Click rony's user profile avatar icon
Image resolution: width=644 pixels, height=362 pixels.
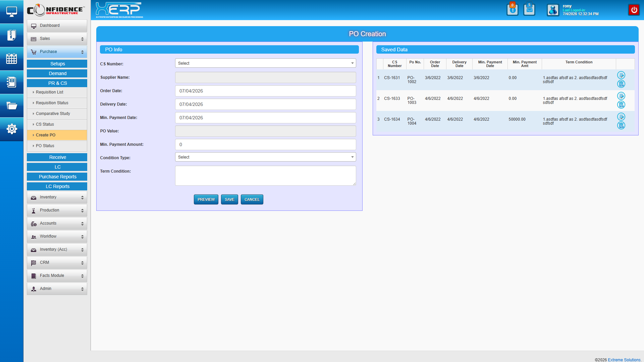(553, 10)
